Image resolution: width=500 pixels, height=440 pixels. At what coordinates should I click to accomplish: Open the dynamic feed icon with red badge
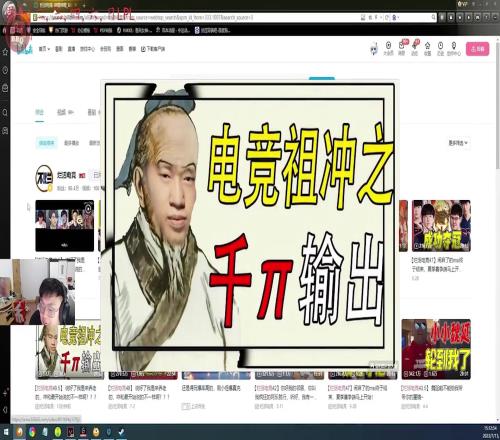[415, 47]
